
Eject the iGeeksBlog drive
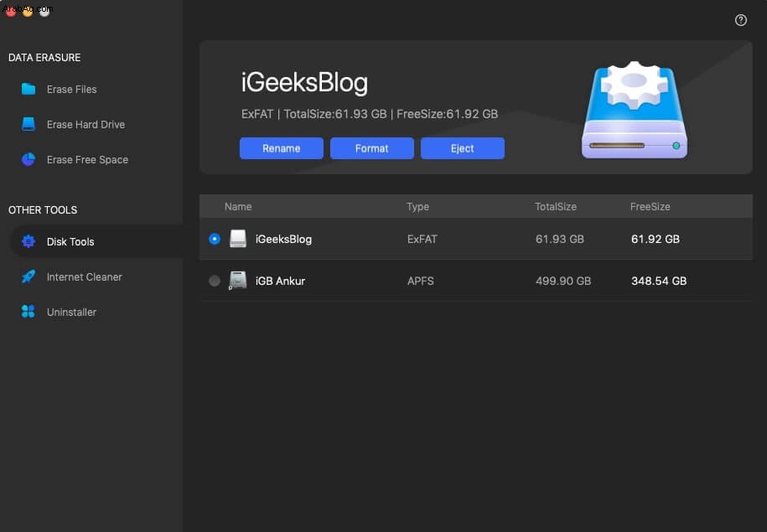[462, 148]
